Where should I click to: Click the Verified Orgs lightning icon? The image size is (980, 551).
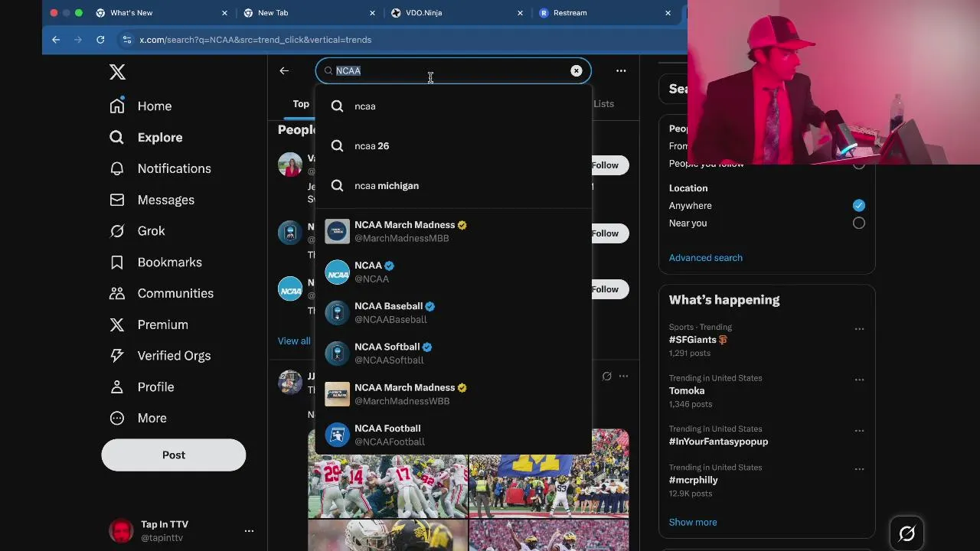tap(117, 356)
